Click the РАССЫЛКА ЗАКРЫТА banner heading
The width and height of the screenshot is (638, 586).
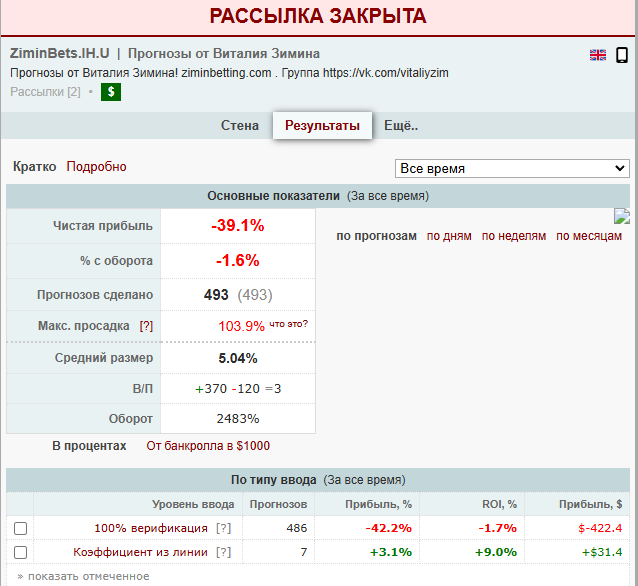[318, 16]
